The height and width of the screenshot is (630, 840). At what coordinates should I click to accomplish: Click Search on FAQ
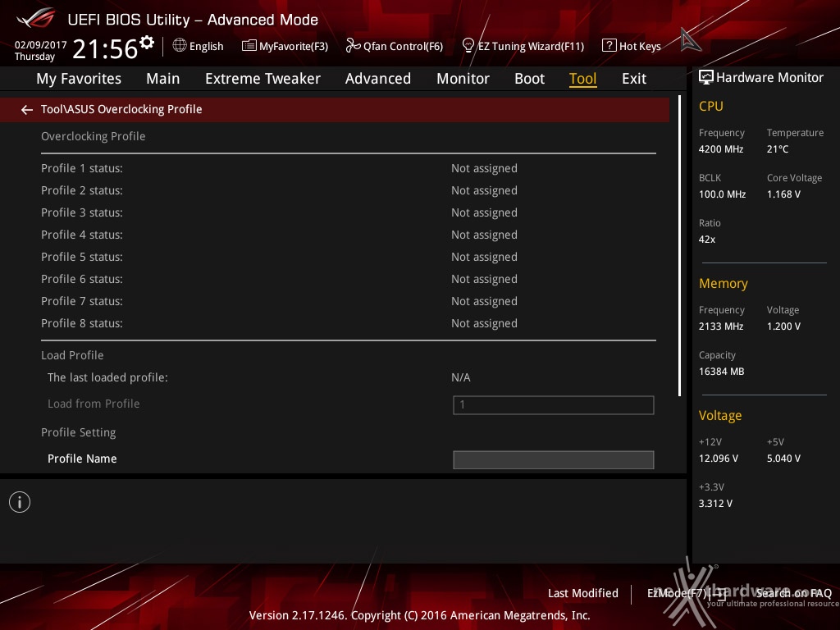click(x=793, y=593)
